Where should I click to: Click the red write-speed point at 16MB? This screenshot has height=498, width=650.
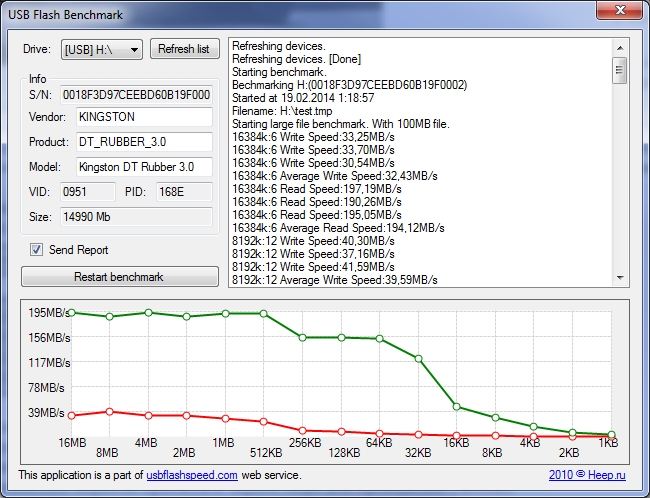click(x=71, y=415)
